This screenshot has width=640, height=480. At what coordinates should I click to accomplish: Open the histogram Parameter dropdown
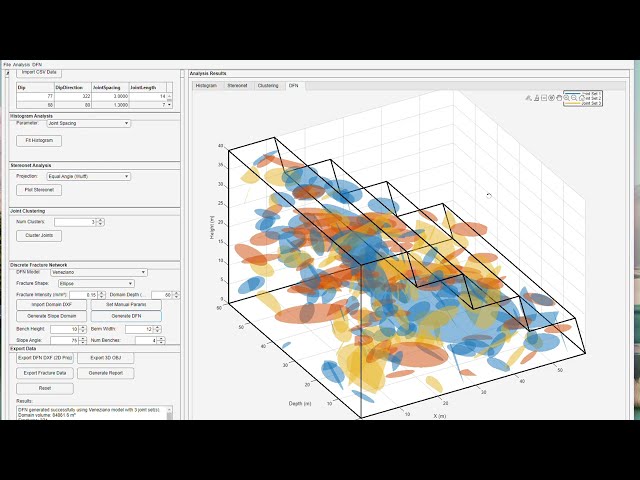[x=89, y=123]
